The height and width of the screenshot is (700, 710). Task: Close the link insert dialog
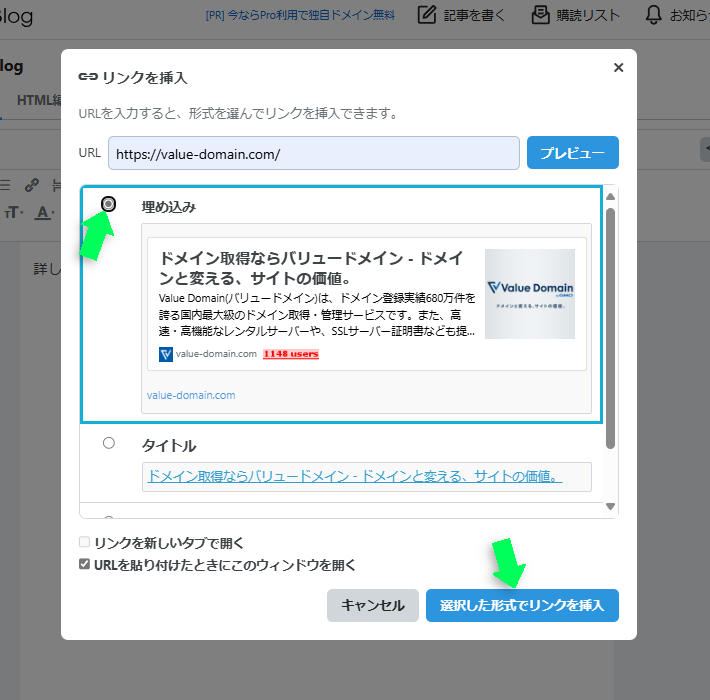[618, 67]
